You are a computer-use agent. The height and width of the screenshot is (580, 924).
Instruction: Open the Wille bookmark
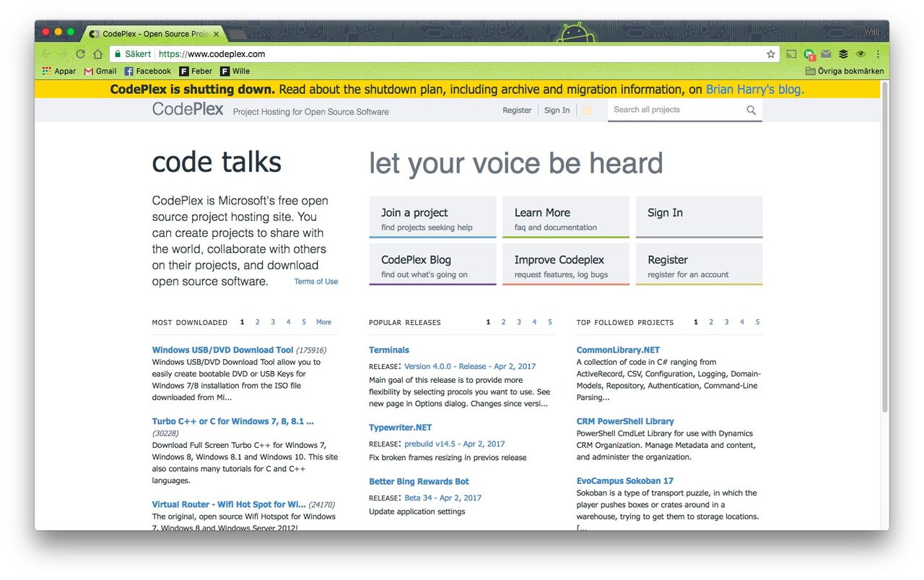pyautogui.click(x=235, y=71)
